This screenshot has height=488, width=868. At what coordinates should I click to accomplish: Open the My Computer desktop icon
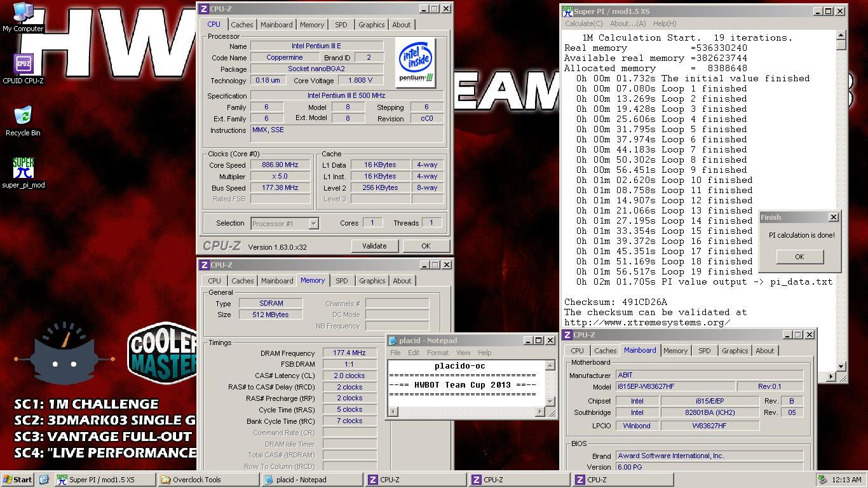[23, 17]
